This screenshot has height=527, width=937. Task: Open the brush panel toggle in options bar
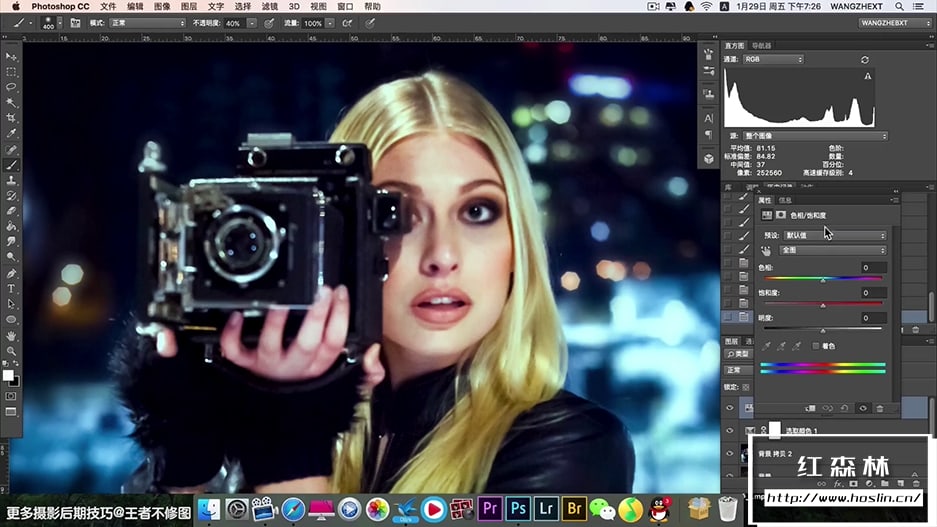pyautogui.click(x=75, y=23)
